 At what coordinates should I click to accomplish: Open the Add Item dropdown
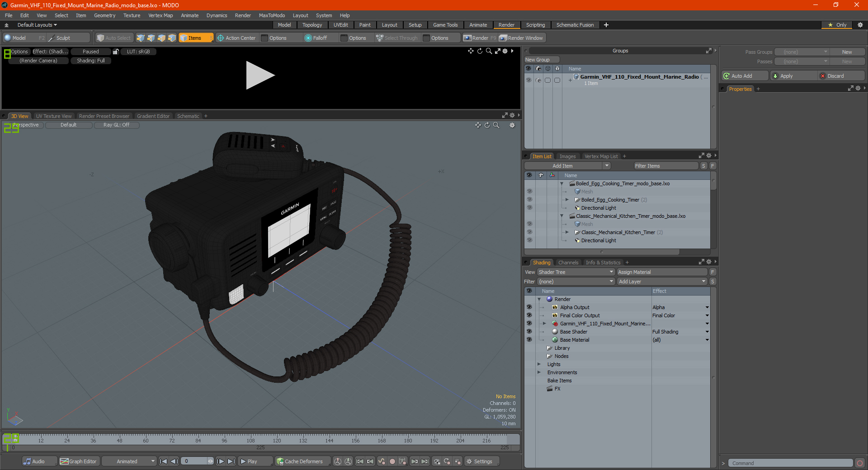568,166
